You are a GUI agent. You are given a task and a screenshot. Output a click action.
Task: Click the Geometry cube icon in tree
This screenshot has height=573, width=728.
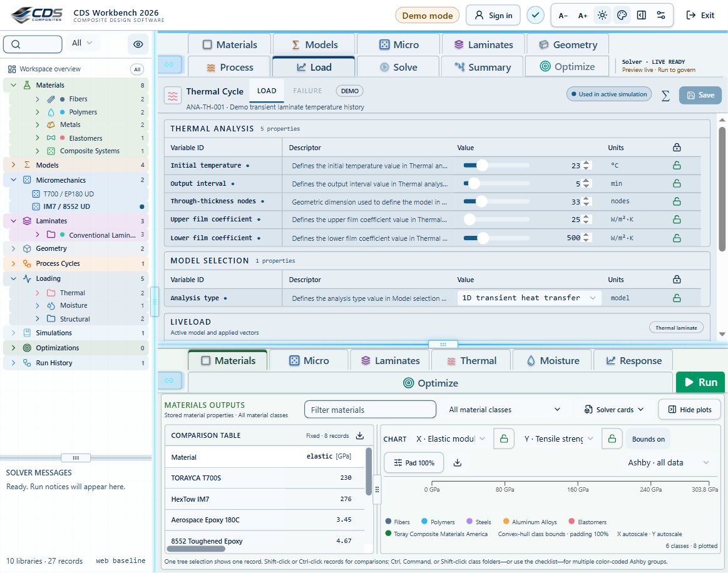[x=27, y=249]
